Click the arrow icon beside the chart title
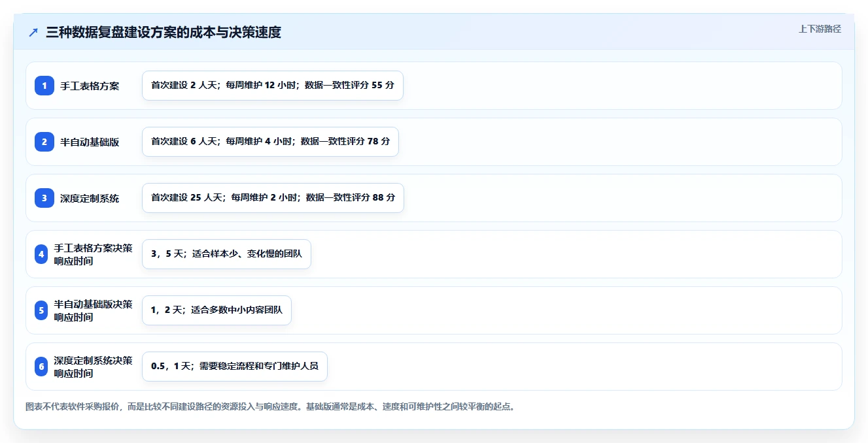 pos(33,33)
